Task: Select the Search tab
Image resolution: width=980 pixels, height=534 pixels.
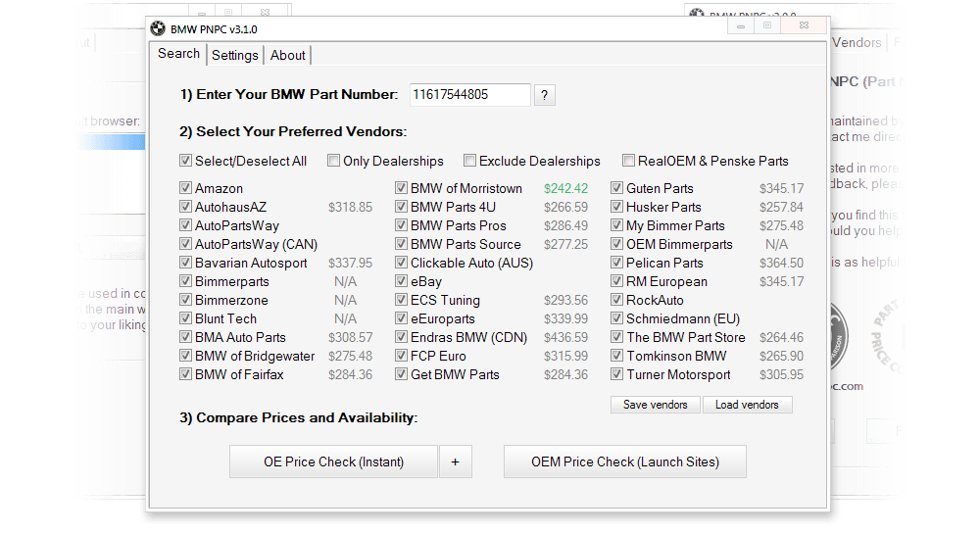Action: [x=178, y=54]
